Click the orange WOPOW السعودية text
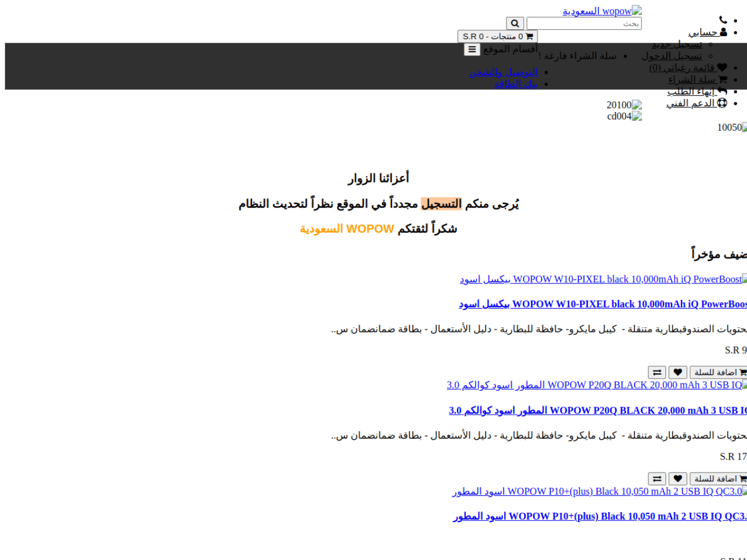Screen dimensions: 747x560 [347, 229]
